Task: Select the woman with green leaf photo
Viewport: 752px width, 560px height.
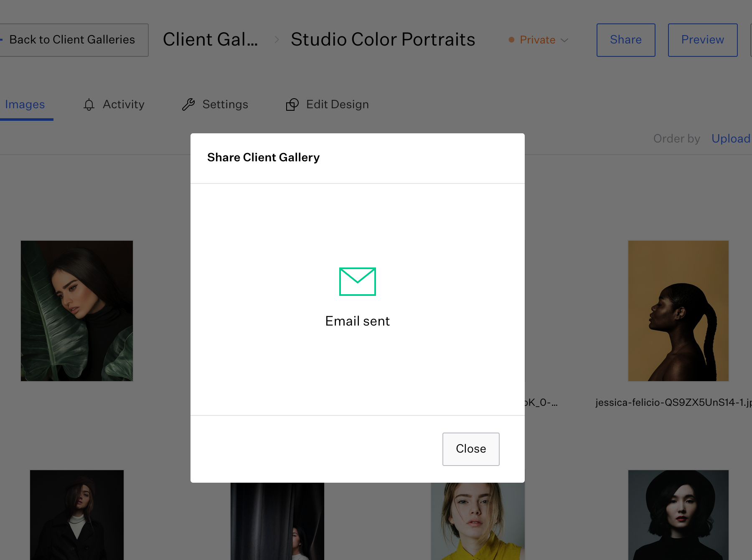Action: click(77, 311)
